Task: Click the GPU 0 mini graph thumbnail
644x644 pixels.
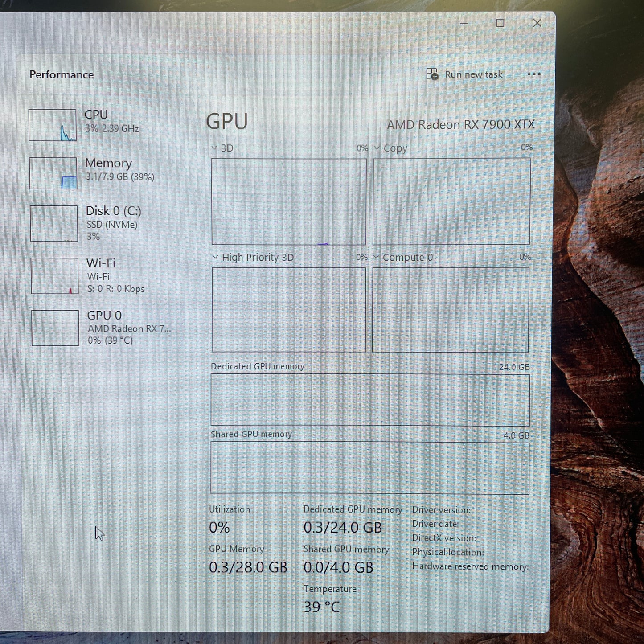Action: tap(55, 328)
